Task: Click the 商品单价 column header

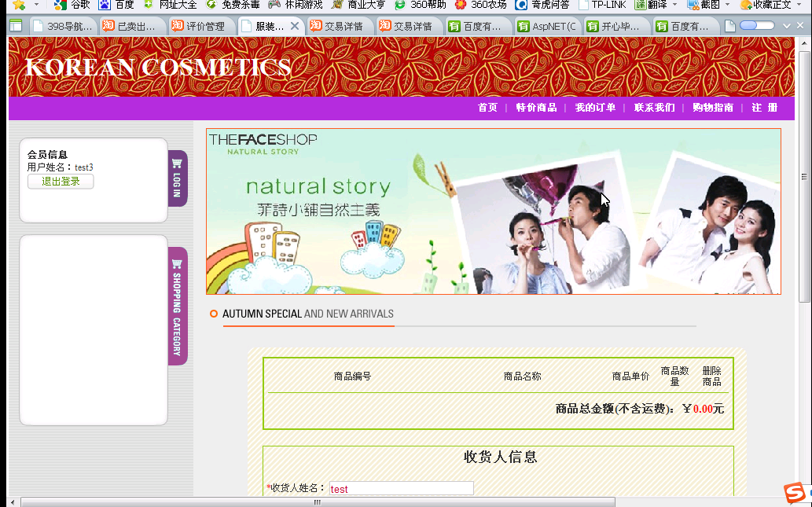Action: click(x=630, y=377)
